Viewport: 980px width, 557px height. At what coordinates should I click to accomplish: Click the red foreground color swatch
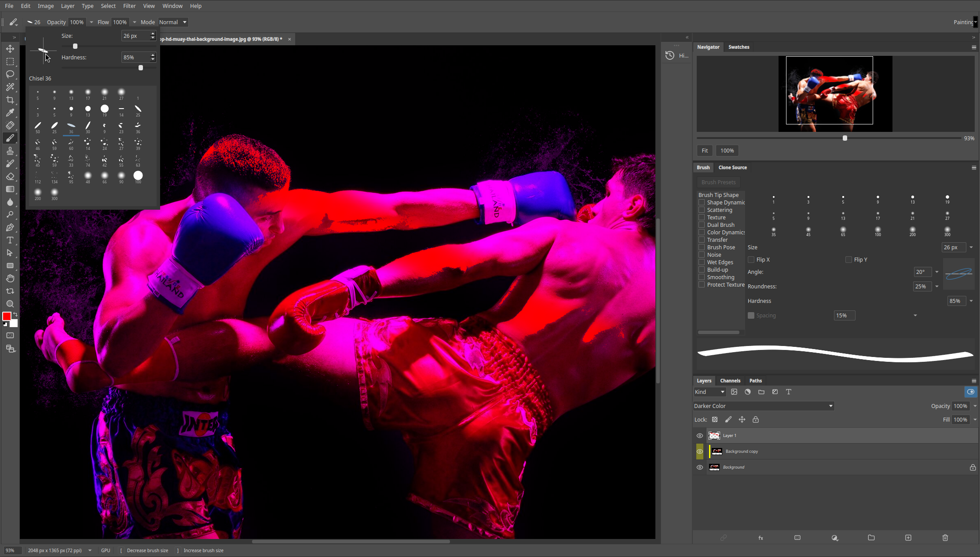(7, 317)
